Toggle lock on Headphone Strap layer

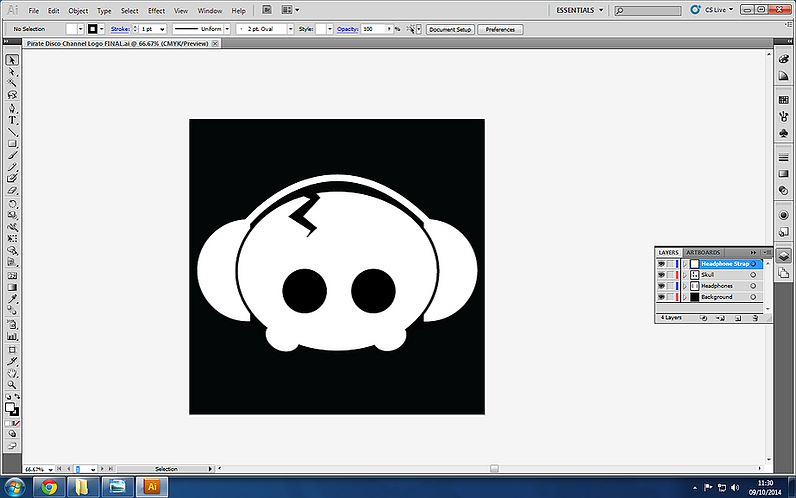670,264
